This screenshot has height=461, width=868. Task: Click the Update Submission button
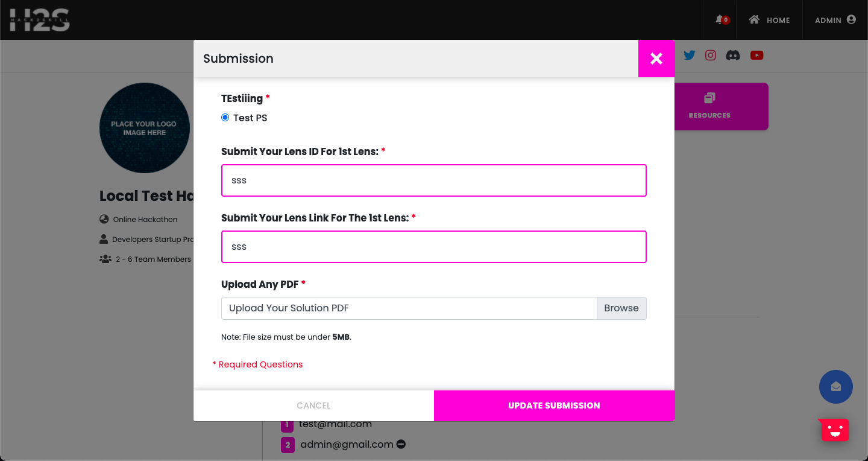click(x=554, y=405)
